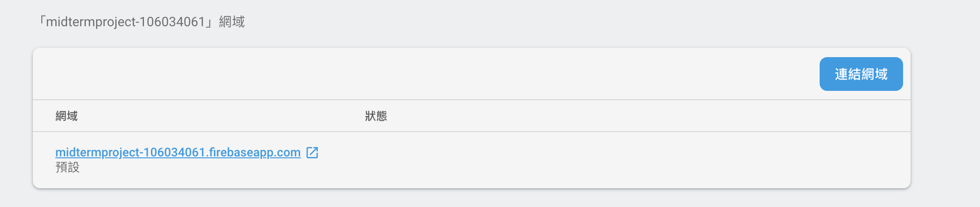Click the 網域 column header
This screenshot has width=980, height=207.
coord(67,116)
